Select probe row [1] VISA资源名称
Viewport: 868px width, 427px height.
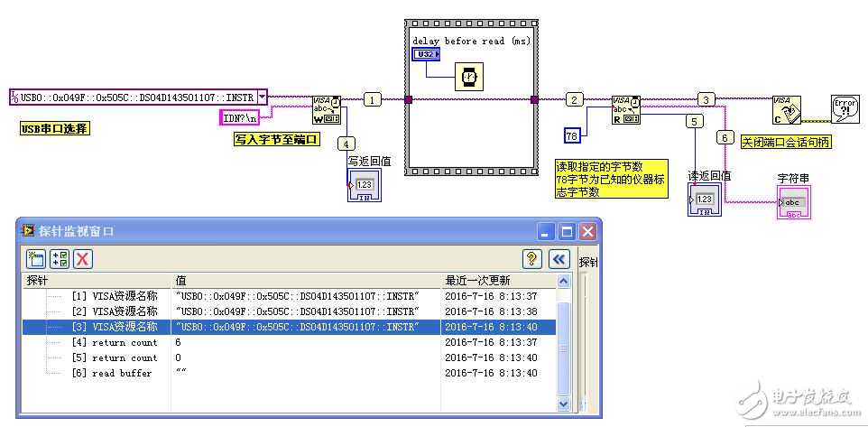tap(289, 296)
